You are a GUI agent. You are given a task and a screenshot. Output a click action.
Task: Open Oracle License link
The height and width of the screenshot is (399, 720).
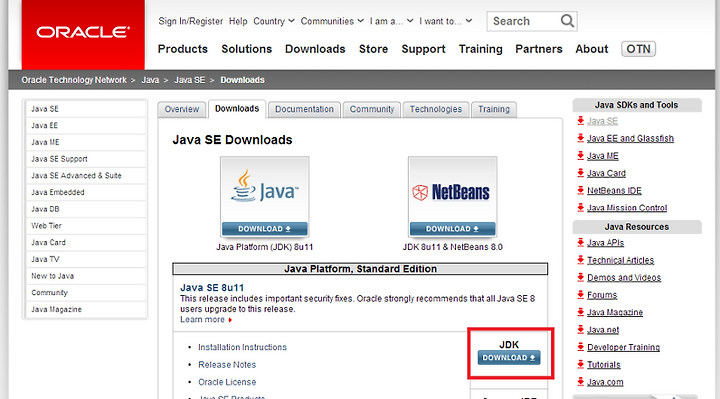(227, 382)
